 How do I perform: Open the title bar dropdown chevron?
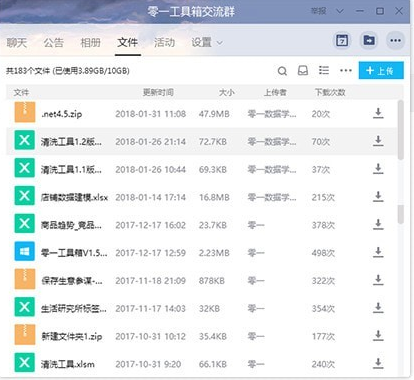(340, 11)
